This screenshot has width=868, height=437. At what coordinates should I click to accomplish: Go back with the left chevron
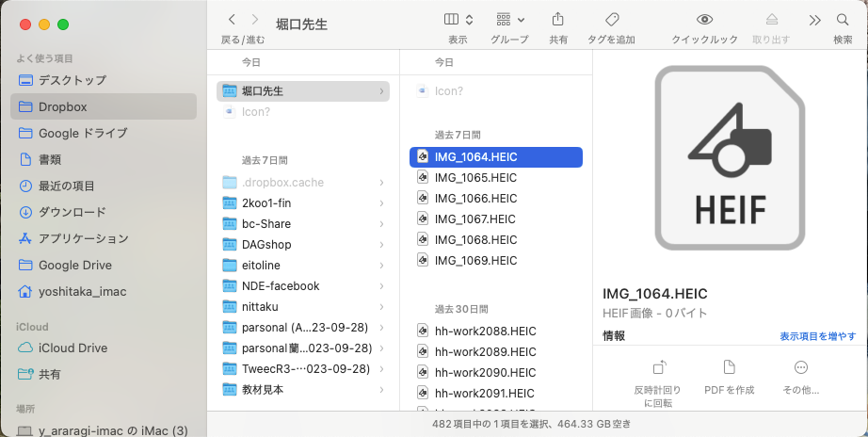tap(232, 20)
